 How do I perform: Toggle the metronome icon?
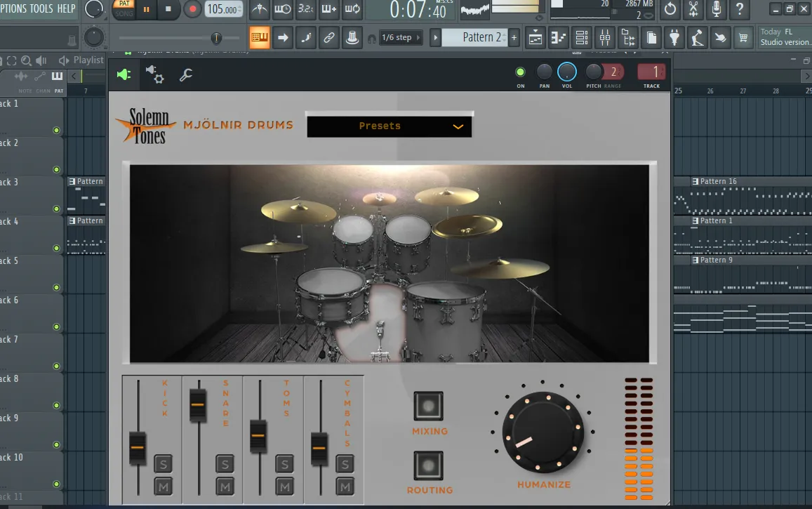(260, 9)
